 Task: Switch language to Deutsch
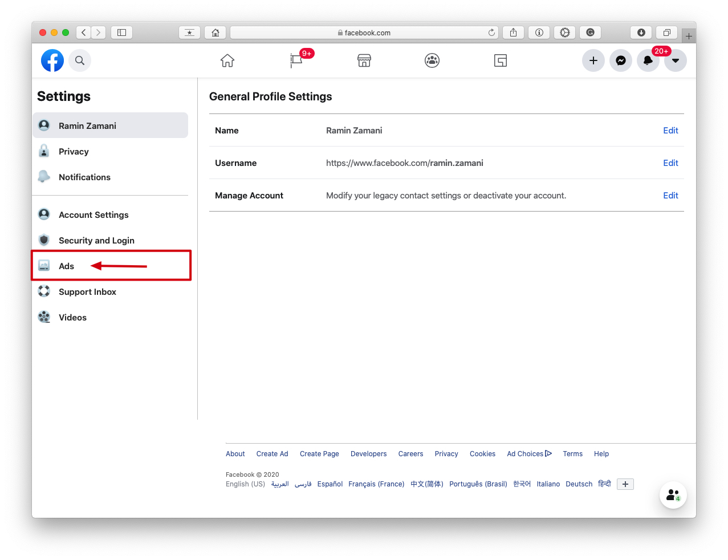point(579,484)
